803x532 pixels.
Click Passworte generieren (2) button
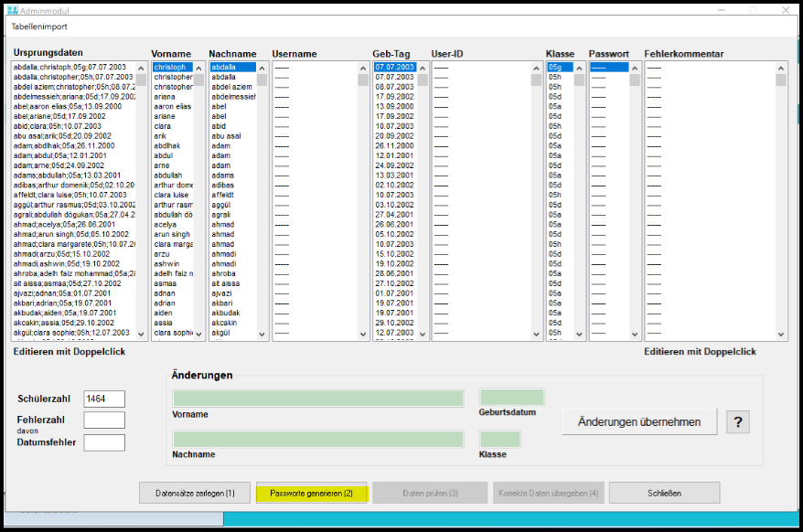311,493
